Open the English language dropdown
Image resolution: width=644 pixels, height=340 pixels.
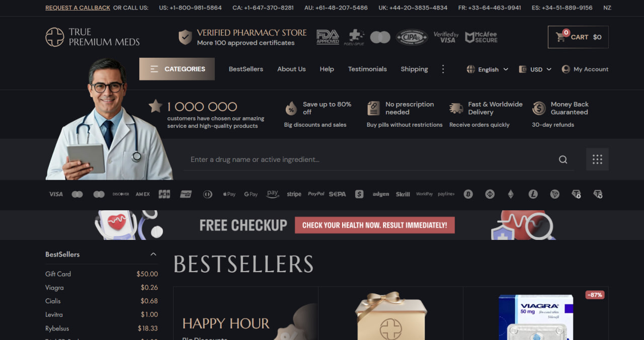(x=488, y=69)
